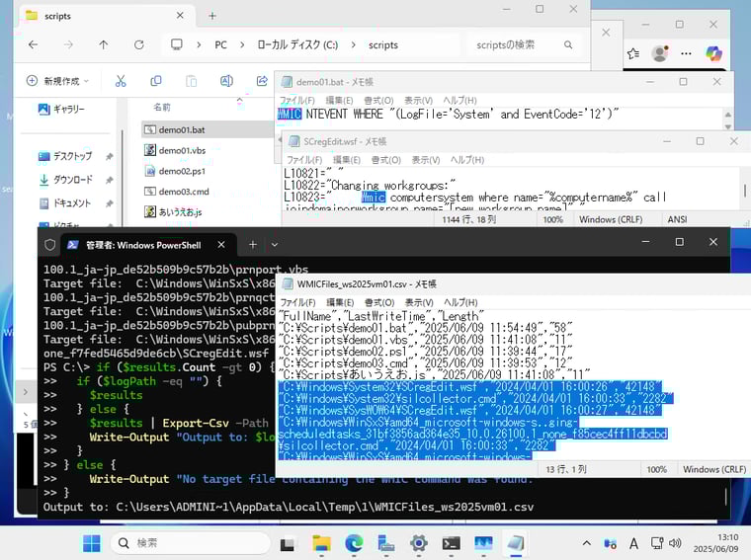The image size is (751, 560).
Task: Open PowerShell new tab dropdown chevron
Action: [x=275, y=244]
